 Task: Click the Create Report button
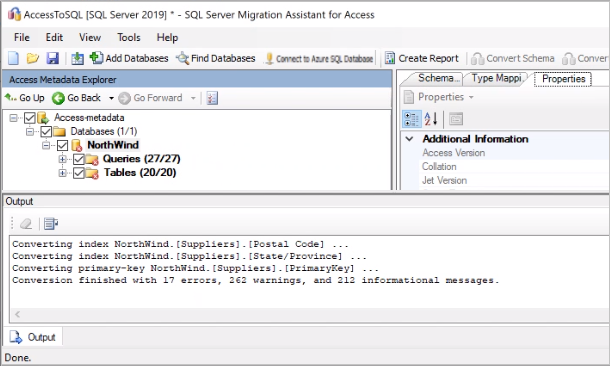pyautogui.click(x=422, y=58)
